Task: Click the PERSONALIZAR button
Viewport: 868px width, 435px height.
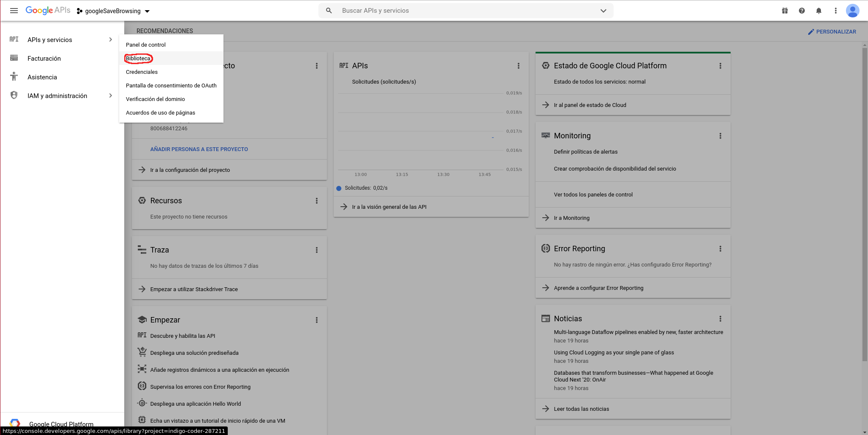Action: [832, 32]
